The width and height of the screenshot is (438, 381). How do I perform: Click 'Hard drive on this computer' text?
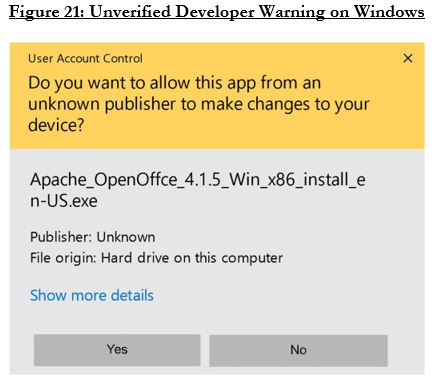pyautogui.click(x=192, y=258)
